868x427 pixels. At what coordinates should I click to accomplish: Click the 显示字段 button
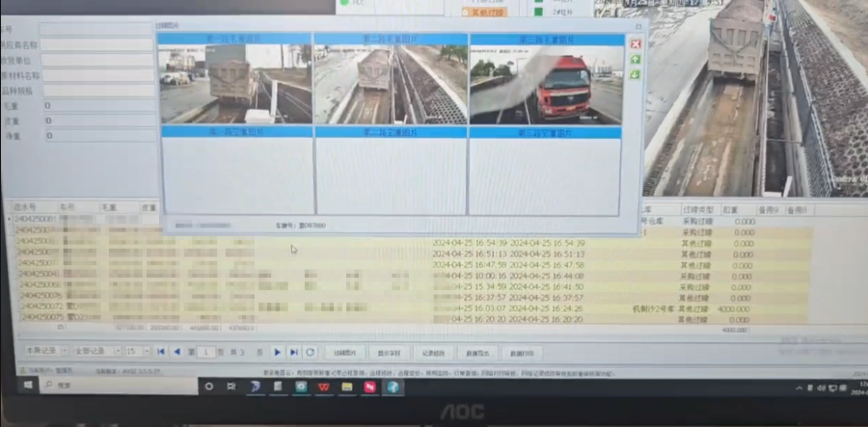tap(390, 353)
